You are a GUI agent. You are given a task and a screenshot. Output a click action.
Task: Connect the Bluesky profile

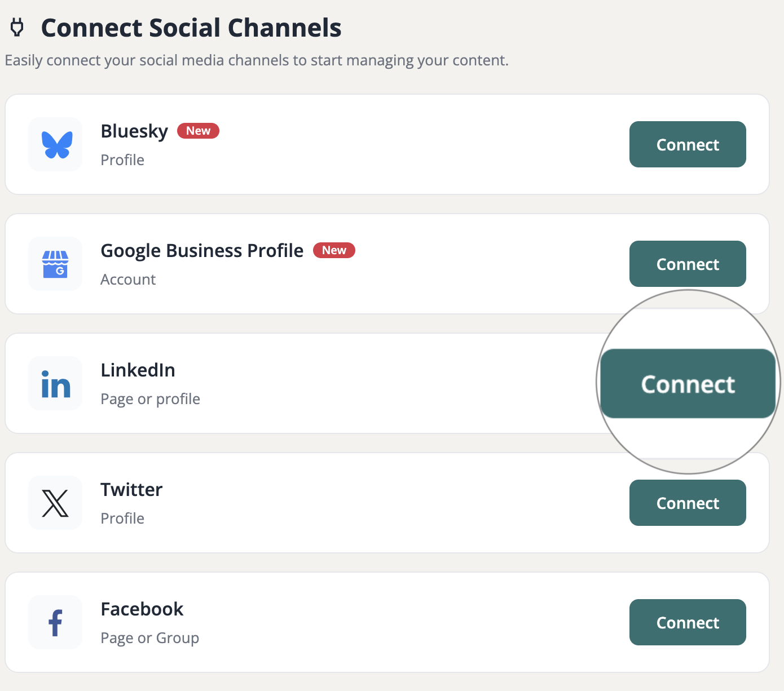coord(687,144)
